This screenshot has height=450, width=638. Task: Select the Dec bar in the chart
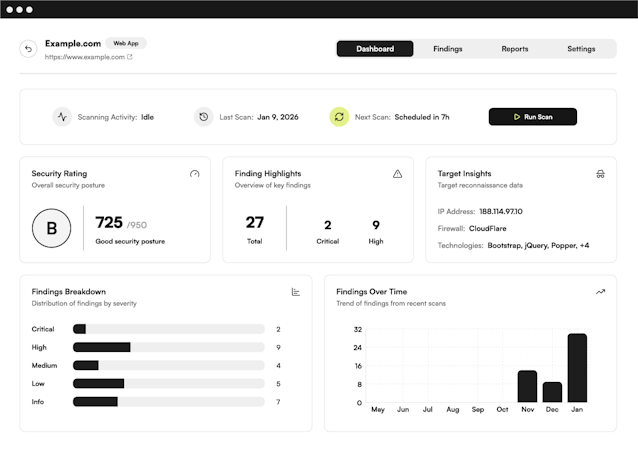click(x=552, y=392)
